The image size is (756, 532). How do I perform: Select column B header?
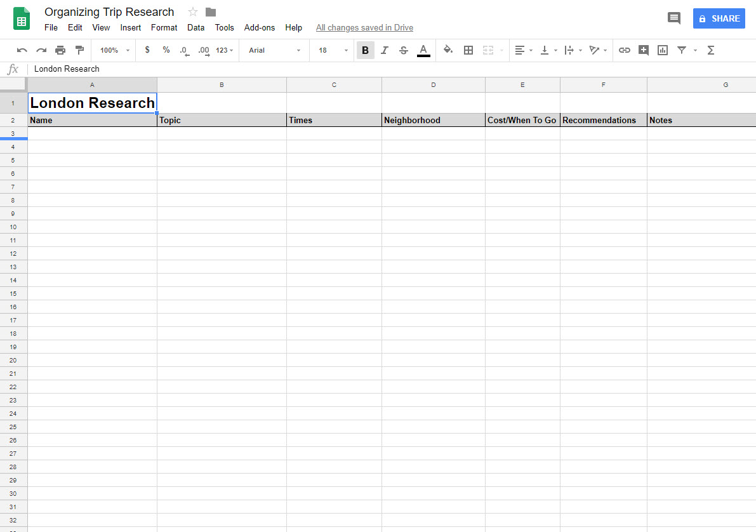pos(222,85)
